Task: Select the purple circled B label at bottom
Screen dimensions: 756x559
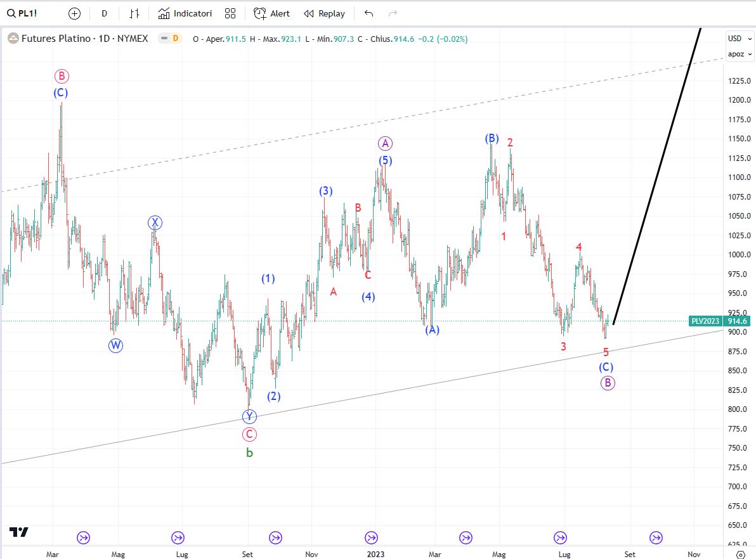Action: 608,383
